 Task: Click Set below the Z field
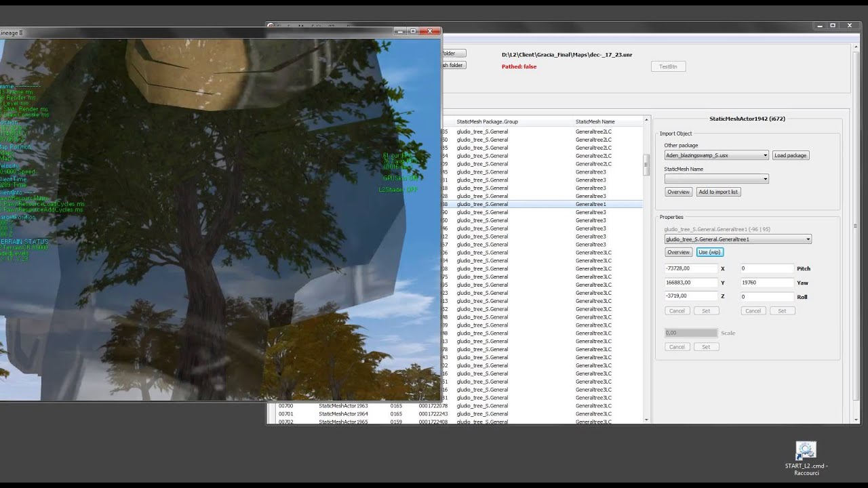point(706,310)
